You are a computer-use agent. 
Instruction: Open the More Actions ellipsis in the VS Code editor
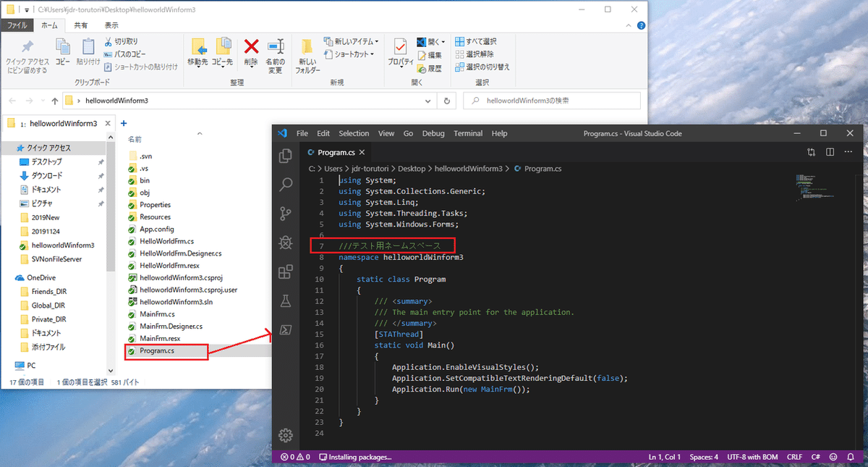848,152
